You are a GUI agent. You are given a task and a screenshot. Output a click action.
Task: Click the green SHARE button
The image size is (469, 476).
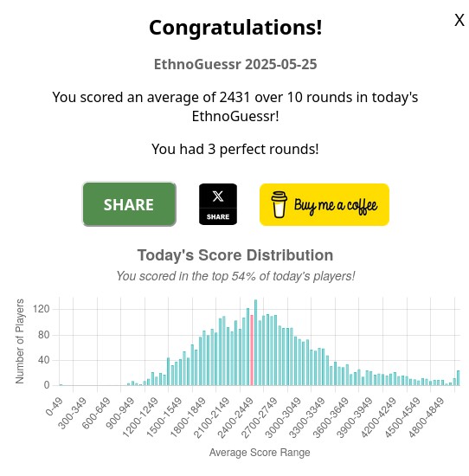[129, 204]
